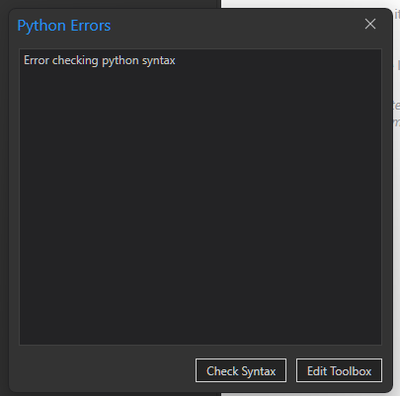Click the Python Errors dialog title
The height and width of the screenshot is (396, 400).
pyautogui.click(x=64, y=26)
